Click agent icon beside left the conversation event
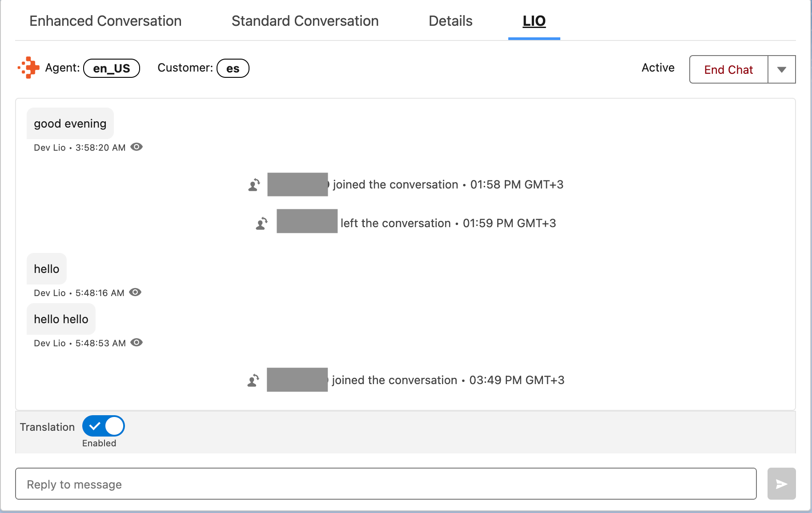 point(261,223)
